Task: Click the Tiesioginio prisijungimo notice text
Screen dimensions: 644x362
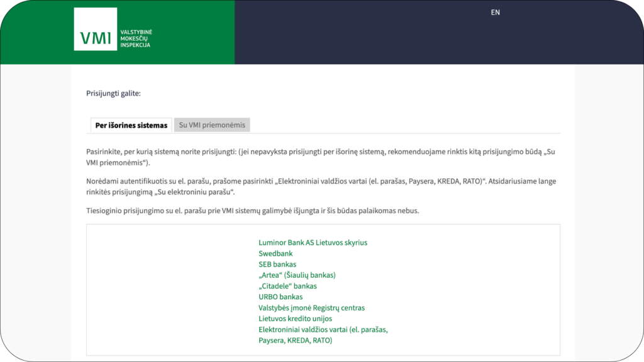Action: [252, 211]
